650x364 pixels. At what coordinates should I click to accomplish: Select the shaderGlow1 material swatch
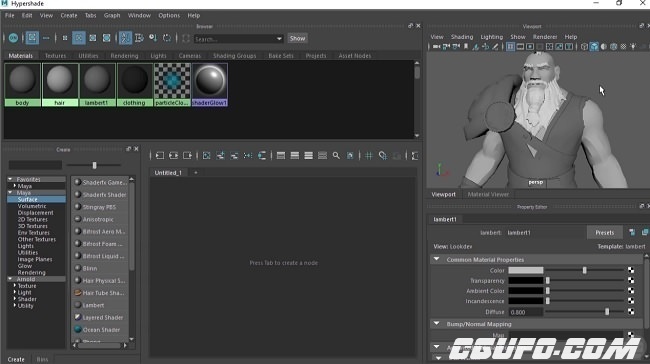click(210, 84)
